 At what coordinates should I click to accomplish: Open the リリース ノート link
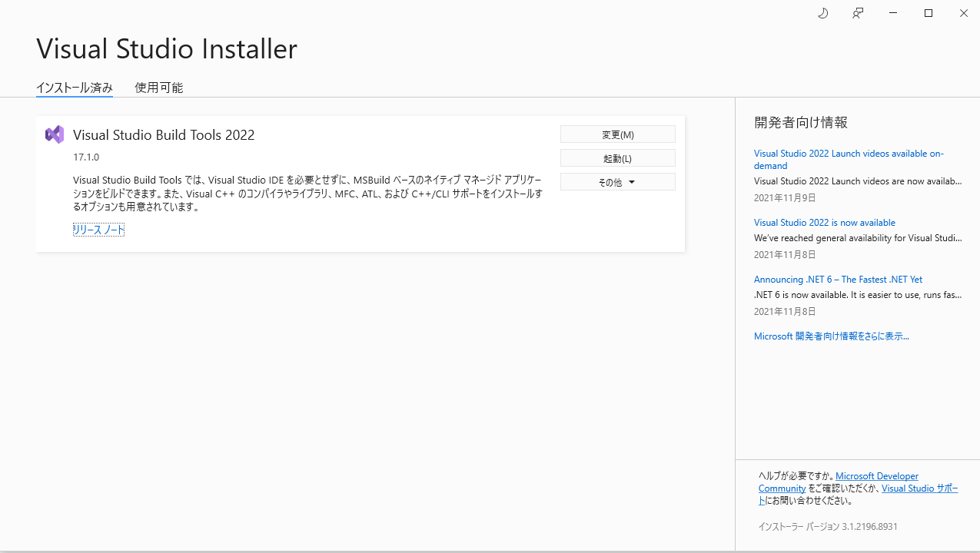(x=98, y=229)
